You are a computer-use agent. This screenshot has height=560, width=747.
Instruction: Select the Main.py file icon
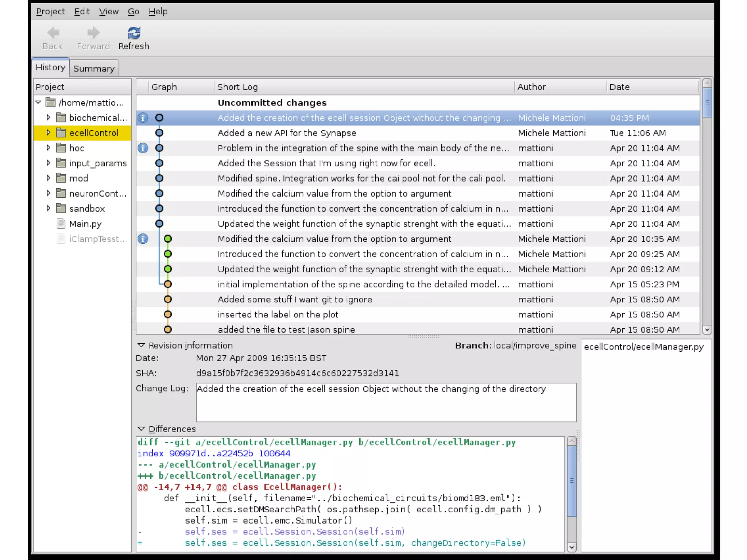pyautogui.click(x=61, y=224)
